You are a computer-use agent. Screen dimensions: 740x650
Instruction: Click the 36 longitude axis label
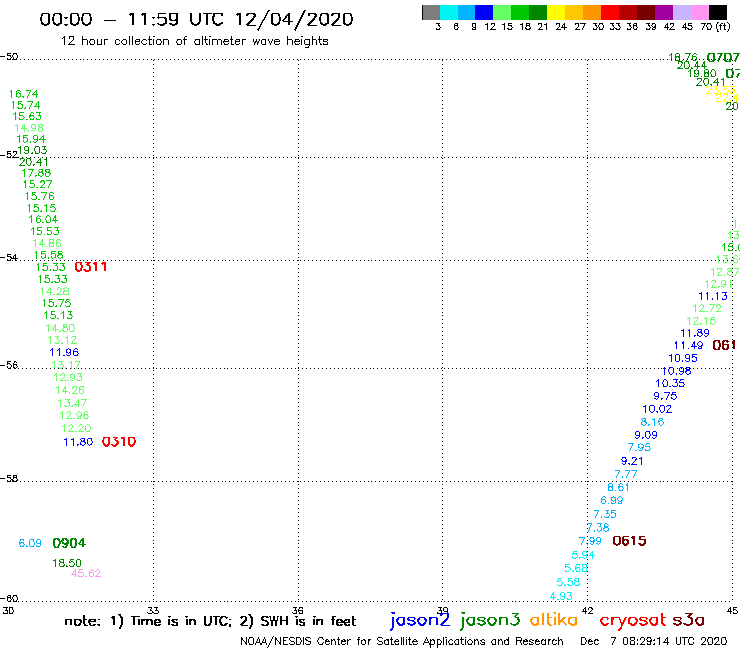[x=298, y=611]
